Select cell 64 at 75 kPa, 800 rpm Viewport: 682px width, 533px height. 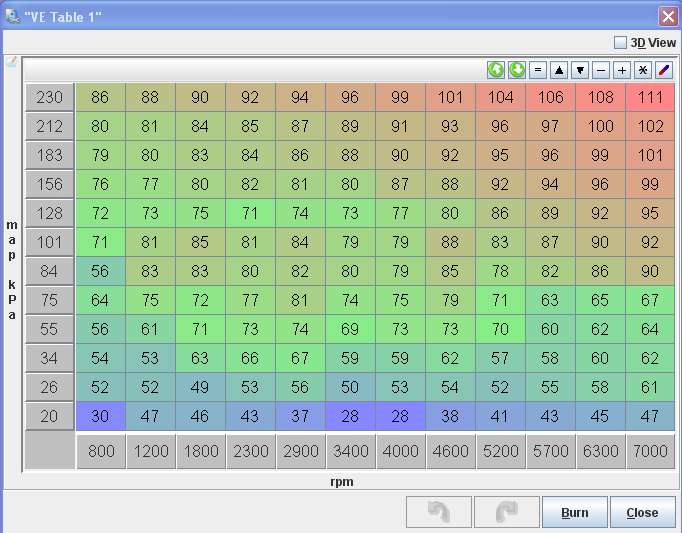tap(100, 300)
